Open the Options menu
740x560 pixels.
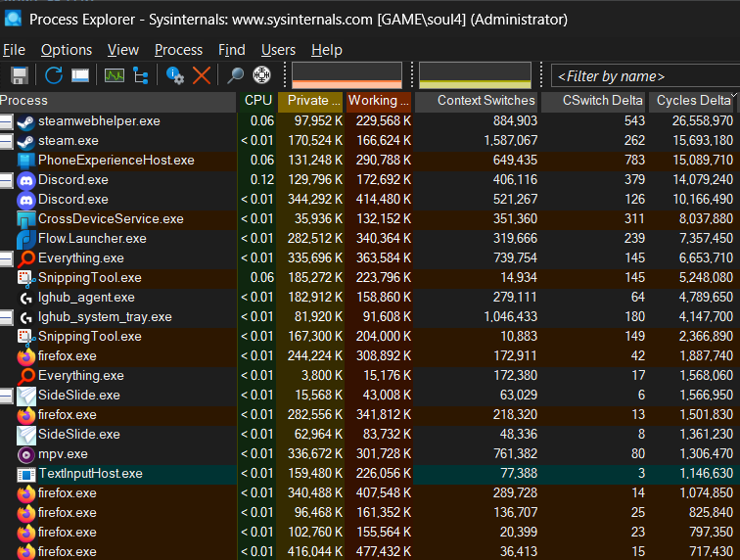point(67,50)
